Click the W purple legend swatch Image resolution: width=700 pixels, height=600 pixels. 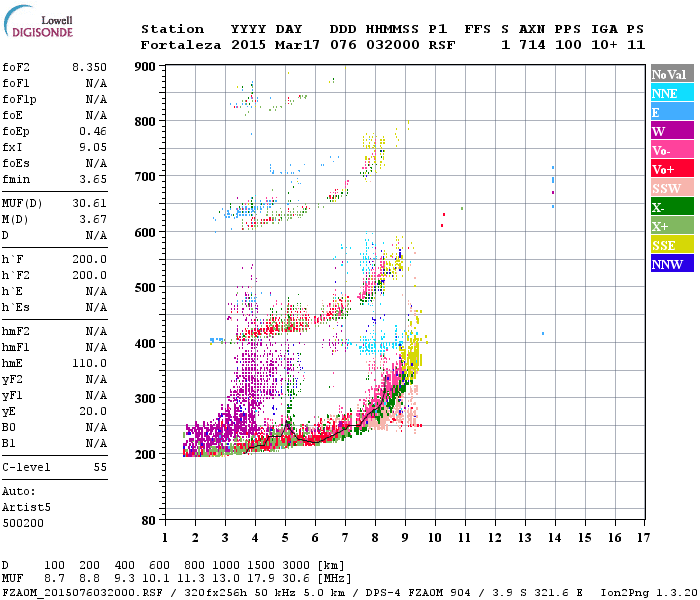point(672,131)
